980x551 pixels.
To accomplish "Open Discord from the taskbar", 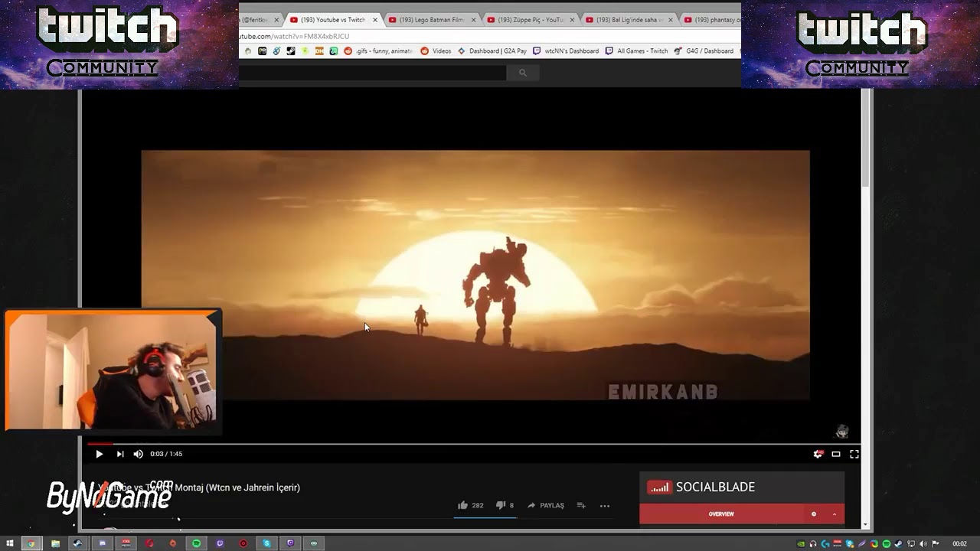I will tap(103, 543).
